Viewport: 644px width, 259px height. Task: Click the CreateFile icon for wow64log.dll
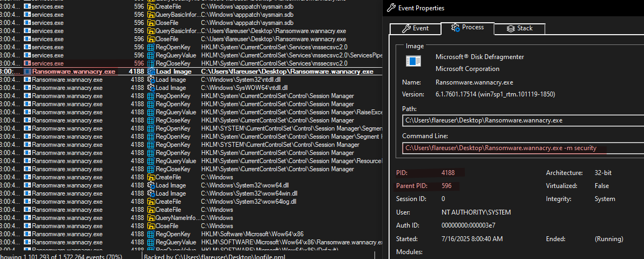pyautogui.click(x=150, y=202)
